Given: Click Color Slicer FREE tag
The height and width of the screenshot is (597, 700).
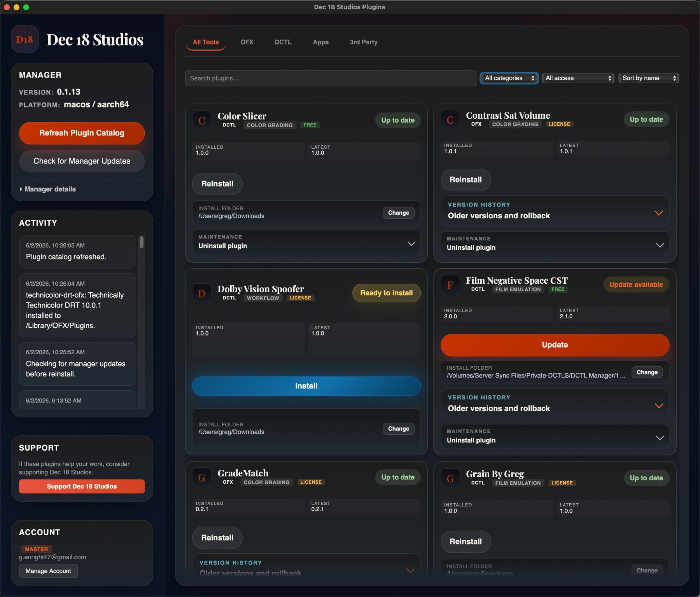Looking at the screenshot, I should coord(310,125).
